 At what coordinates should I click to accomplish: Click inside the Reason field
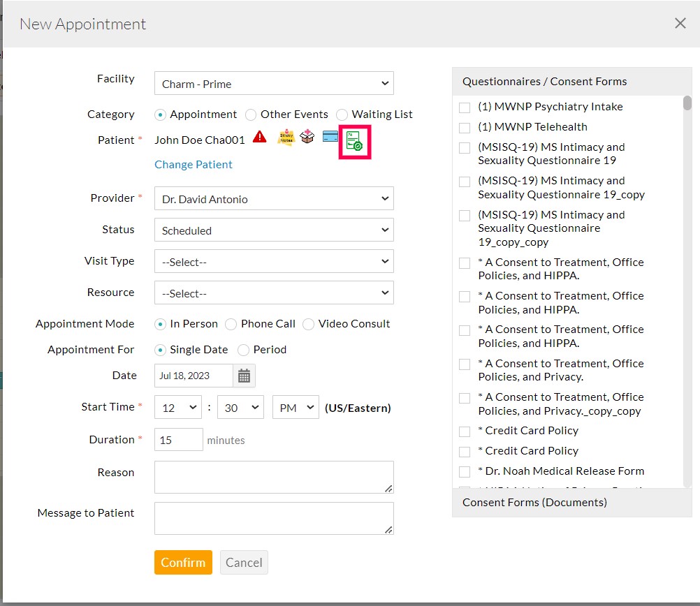274,477
